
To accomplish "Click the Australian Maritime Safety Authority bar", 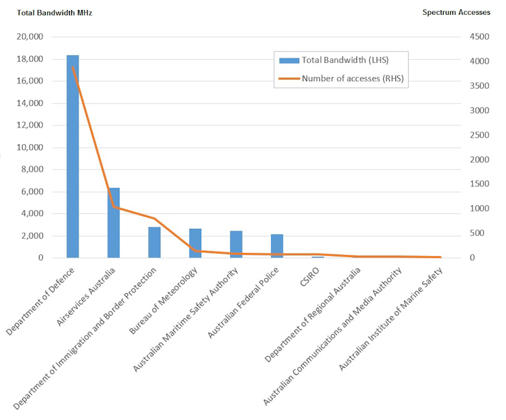I will tap(236, 244).
